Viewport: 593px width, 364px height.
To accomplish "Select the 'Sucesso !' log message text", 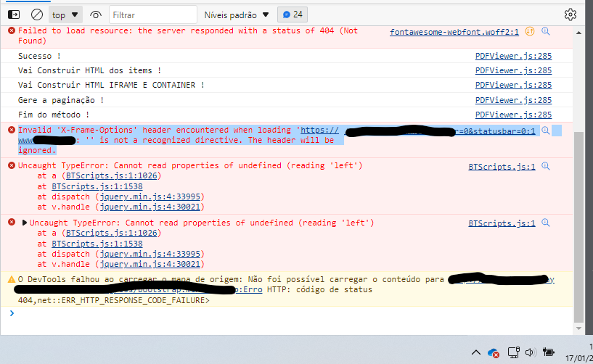I will (39, 56).
